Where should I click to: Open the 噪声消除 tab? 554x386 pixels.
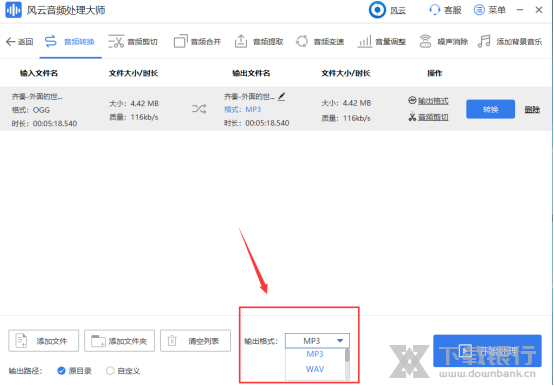tap(443, 42)
